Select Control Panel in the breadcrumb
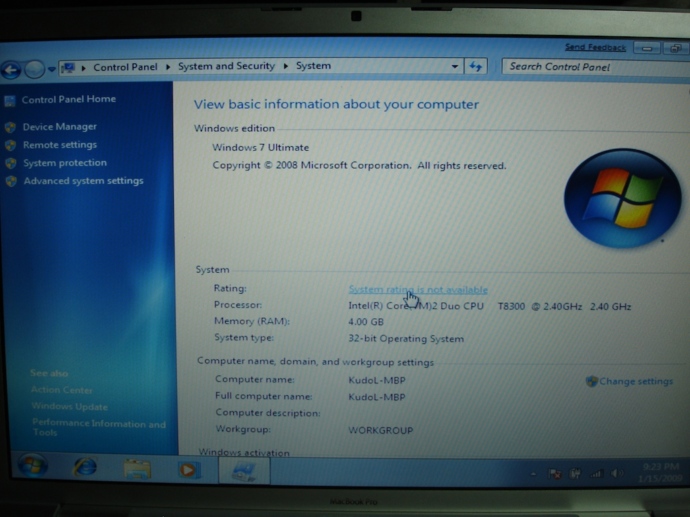Image resolution: width=690 pixels, height=517 pixels. (x=125, y=67)
